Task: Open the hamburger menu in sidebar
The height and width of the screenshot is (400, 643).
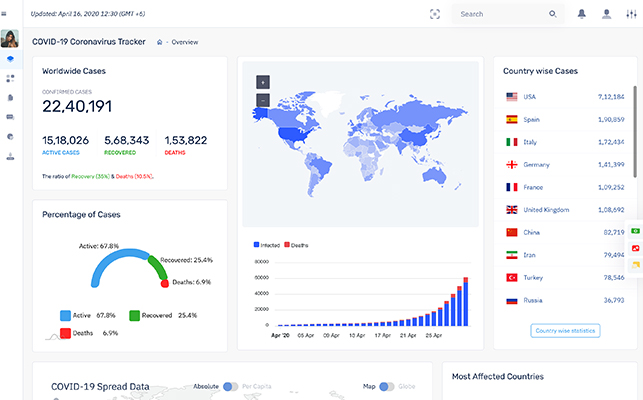Action: coord(10,14)
